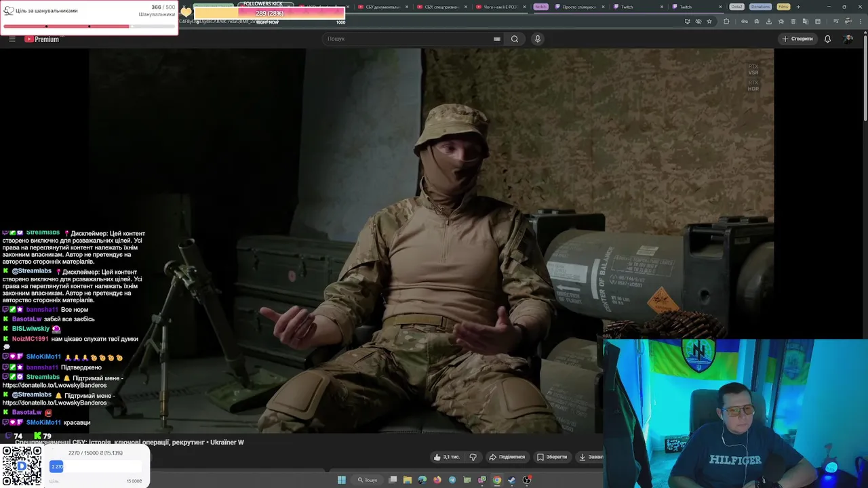
Task: Click the crossed-out eye icon in the address bar
Action: point(698,21)
